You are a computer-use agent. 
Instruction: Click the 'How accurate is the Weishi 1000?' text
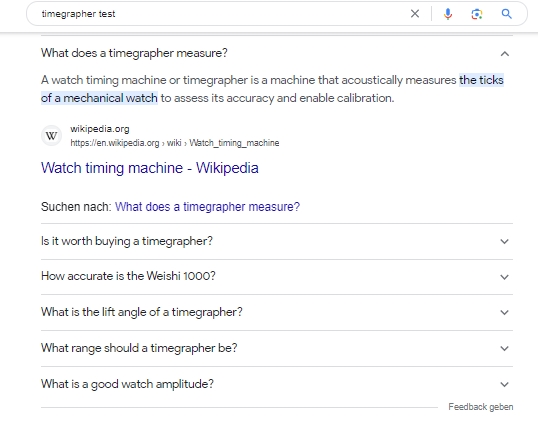pos(128,276)
